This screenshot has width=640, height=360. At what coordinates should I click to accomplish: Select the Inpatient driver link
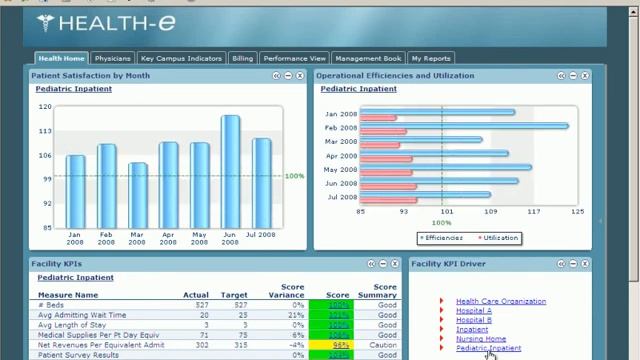[472, 329]
